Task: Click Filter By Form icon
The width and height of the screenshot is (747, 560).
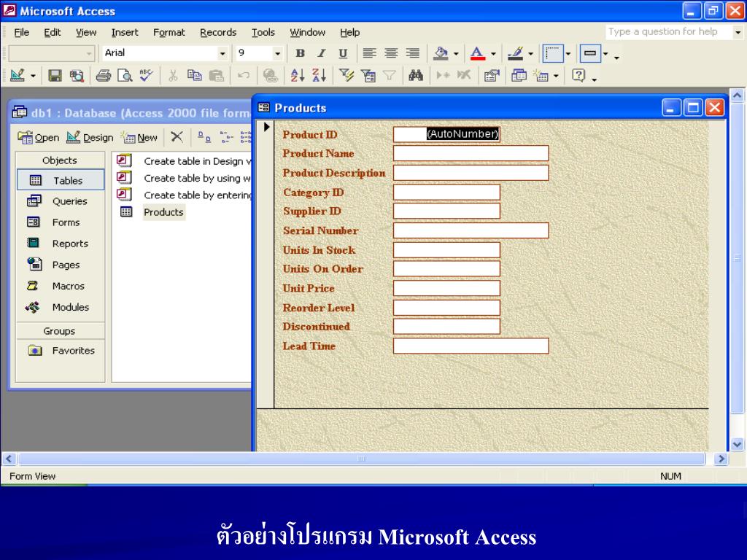Action: click(x=368, y=75)
